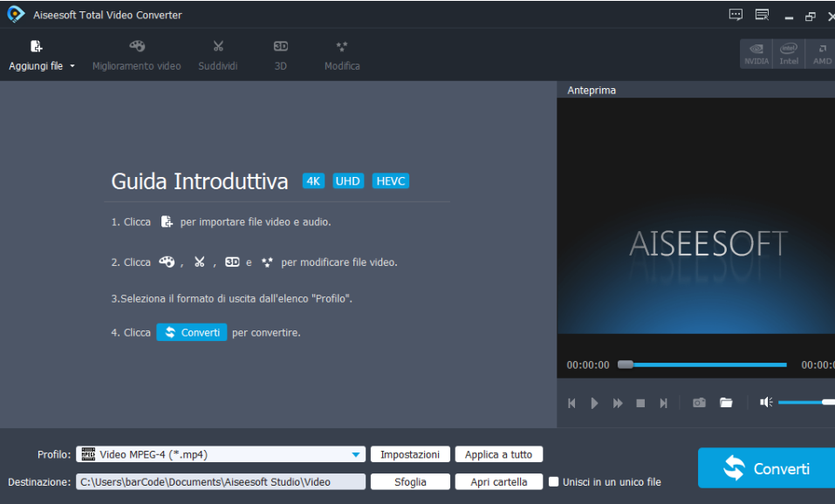Image resolution: width=835 pixels, height=504 pixels.
Task: Open the menu list icon in title bar
Action: [762, 15]
